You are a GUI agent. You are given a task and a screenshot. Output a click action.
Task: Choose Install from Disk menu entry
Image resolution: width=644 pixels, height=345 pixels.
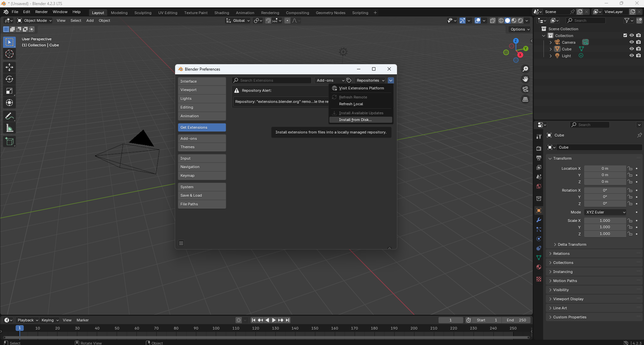[361, 120]
